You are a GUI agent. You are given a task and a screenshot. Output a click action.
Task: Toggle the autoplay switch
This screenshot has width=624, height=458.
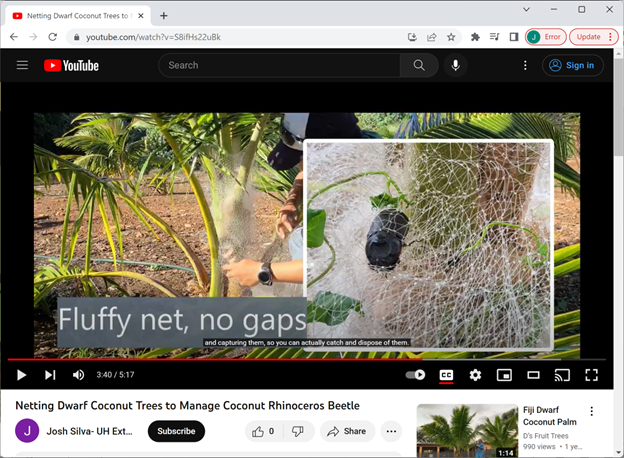(415, 375)
